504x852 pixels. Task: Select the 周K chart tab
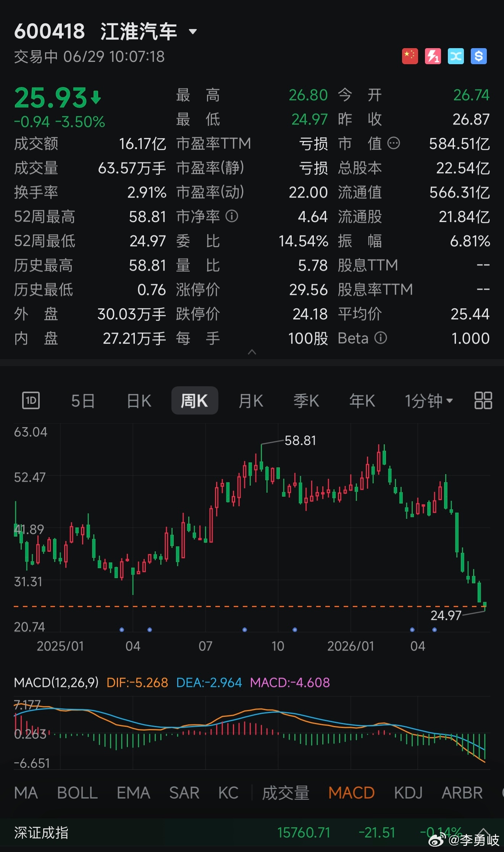pyautogui.click(x=195, y=400)
